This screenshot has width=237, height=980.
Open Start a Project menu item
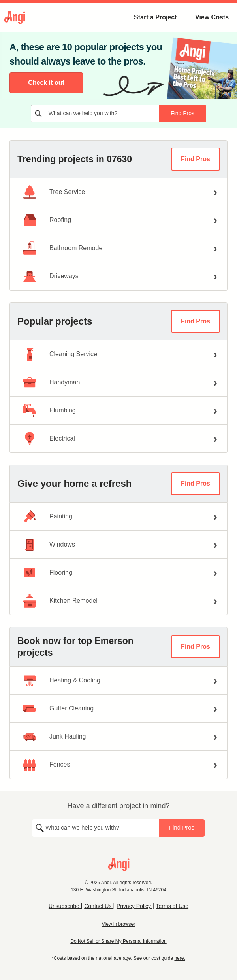point(155,17)
